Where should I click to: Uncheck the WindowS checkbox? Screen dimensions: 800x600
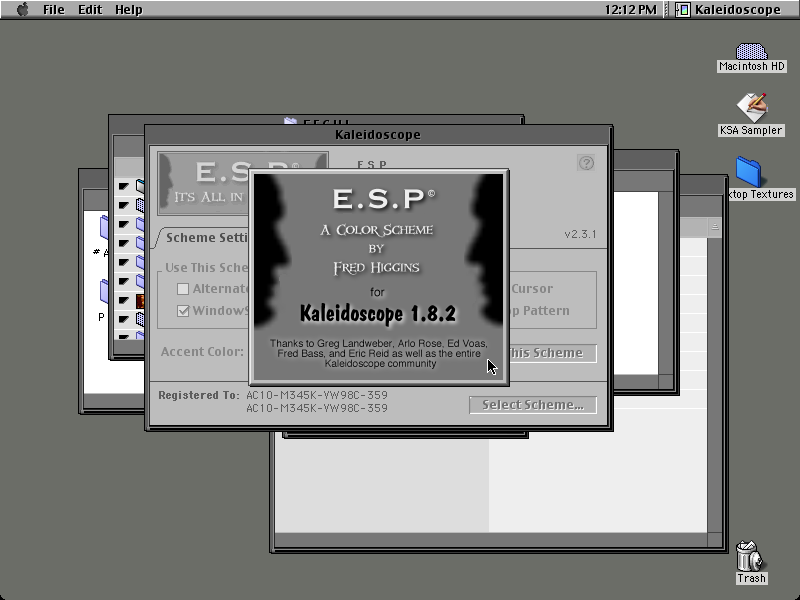click(x=183, y=311)
